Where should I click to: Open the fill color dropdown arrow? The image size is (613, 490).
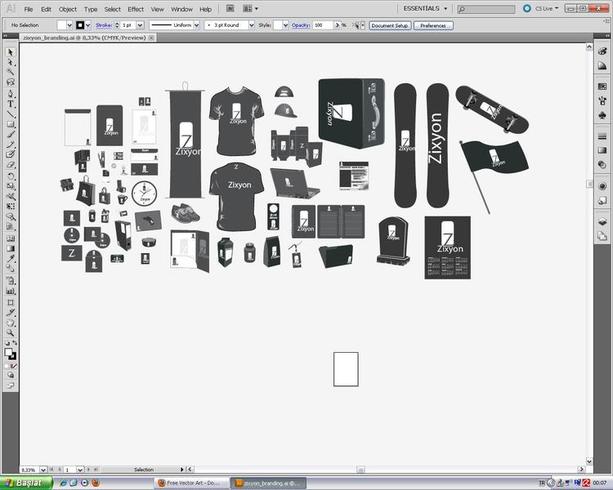pos(70,25)
